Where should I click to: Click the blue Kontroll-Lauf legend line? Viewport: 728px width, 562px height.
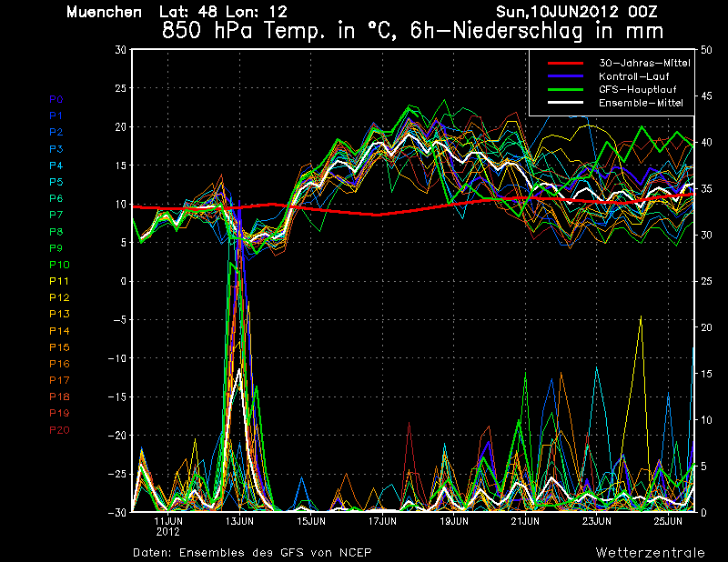(x=565, y=76)
